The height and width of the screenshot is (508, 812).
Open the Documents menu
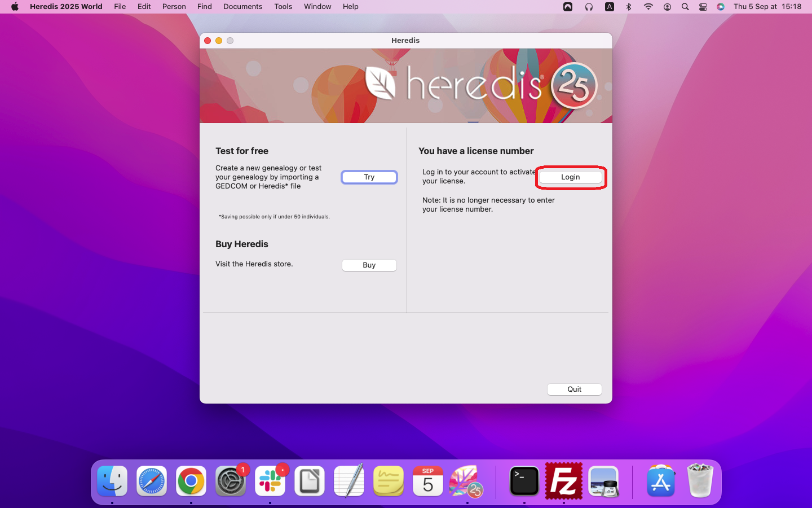pyautogui.click(x=242, y=7)
